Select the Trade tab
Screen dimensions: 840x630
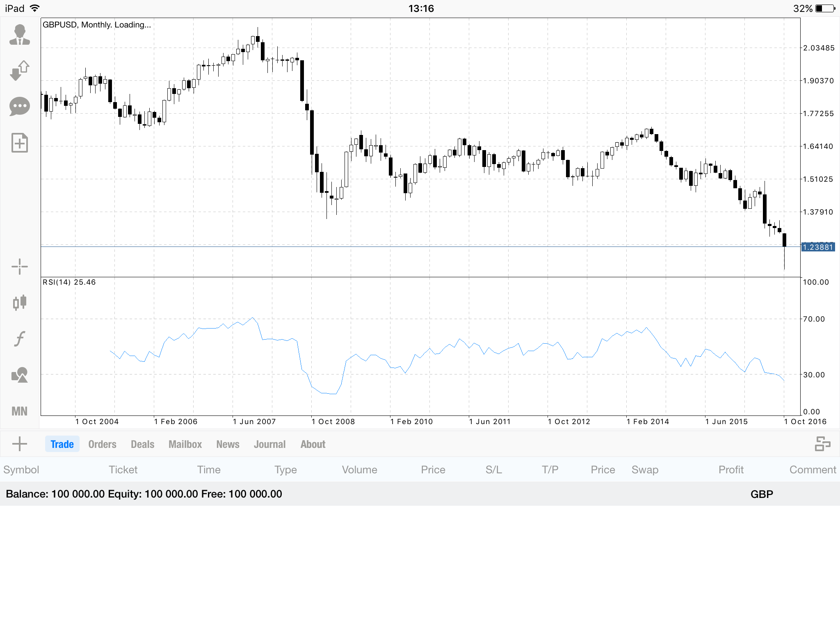[62, 444]
